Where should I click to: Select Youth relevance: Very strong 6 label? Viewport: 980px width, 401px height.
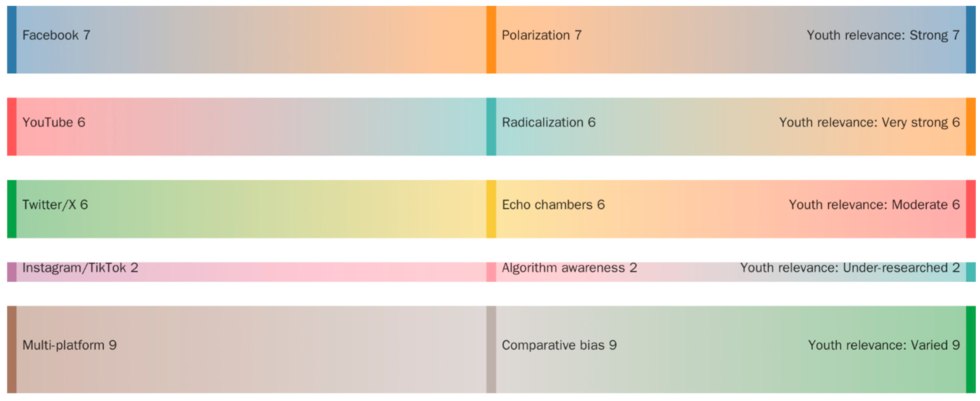[x=869, y=122]
